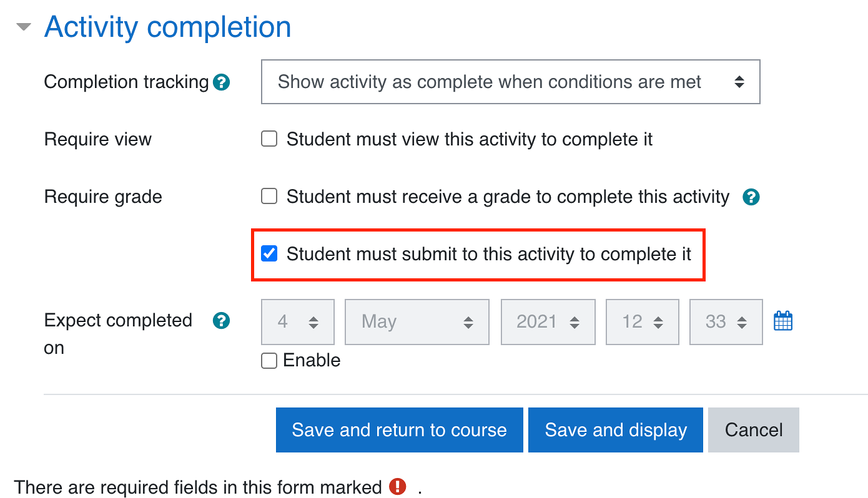868x498 pixels.
Task: Click help icon next to Completion tracking
Action: pyautogui.click(x=221, y=82)
